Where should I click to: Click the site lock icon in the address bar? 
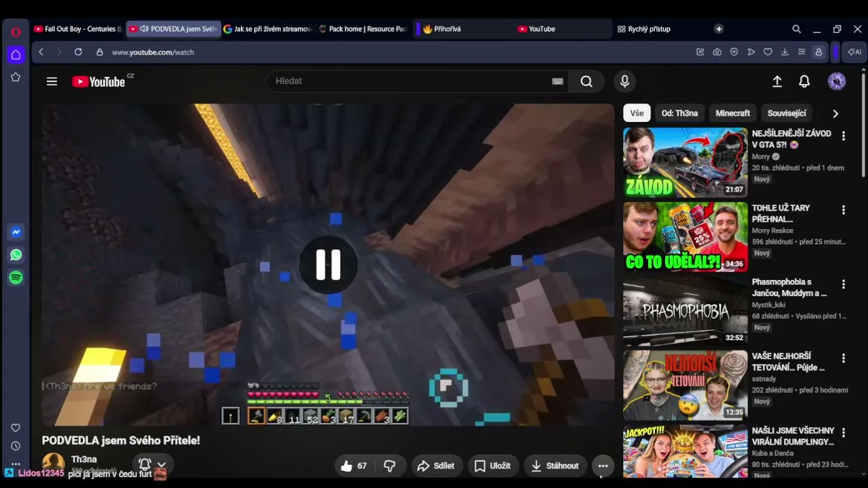100,52
